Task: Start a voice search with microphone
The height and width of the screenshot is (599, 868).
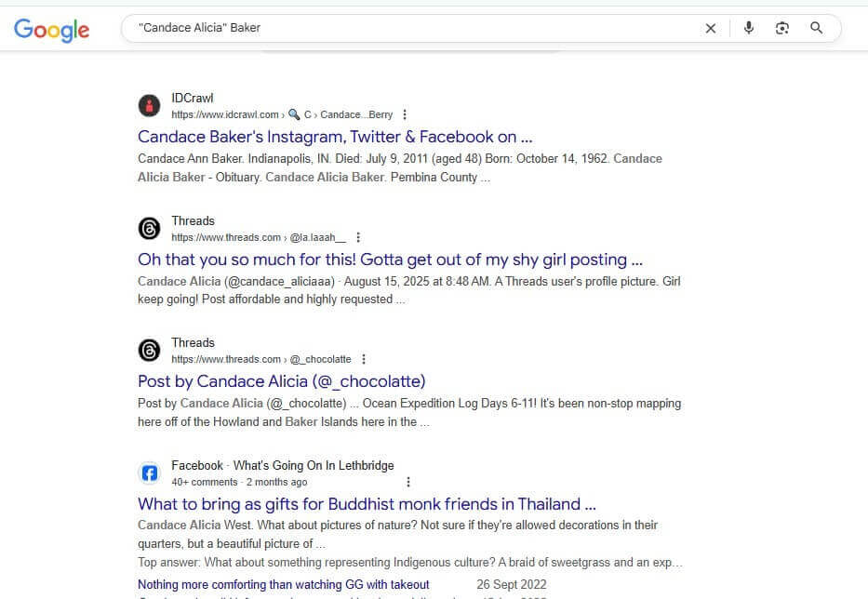Action: (x=749, y=28)
